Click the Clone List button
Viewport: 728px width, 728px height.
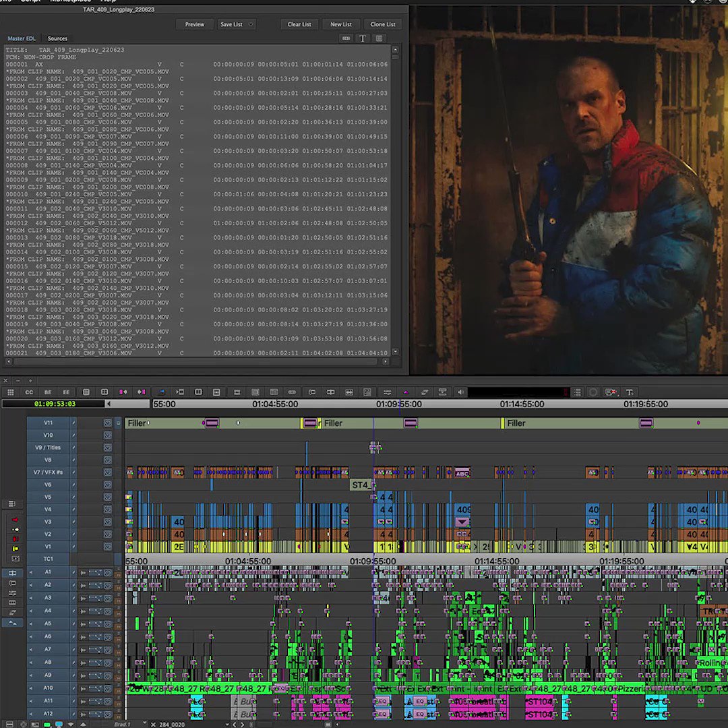click(x=383, y=24)
